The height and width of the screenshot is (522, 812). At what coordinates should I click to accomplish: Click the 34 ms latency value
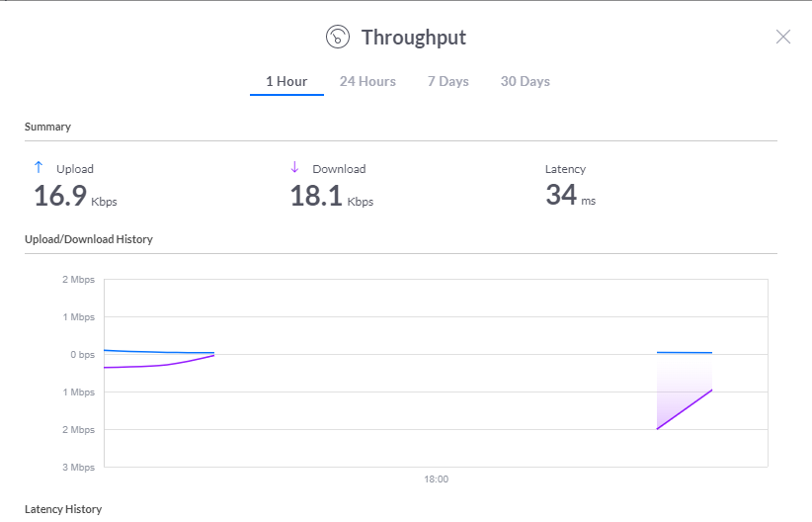point(571,196)
